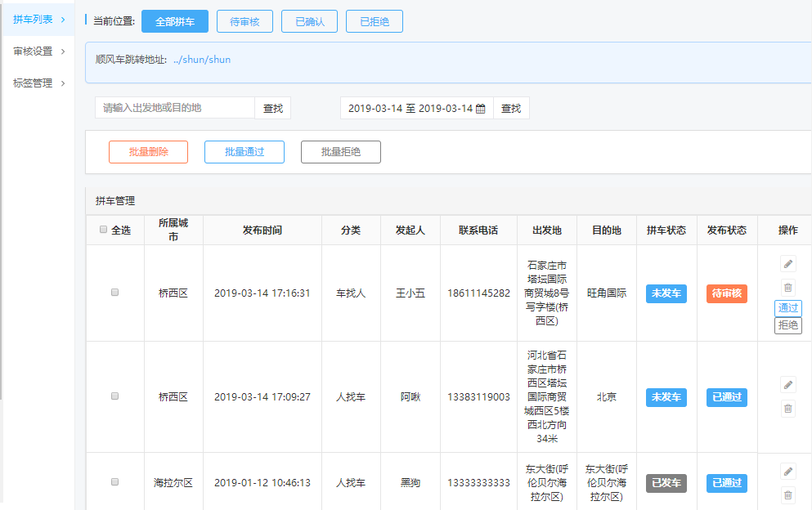Screen dimensions: 812x510
Task: Click the 发布状态 column header
Action: tap(727, 230)
